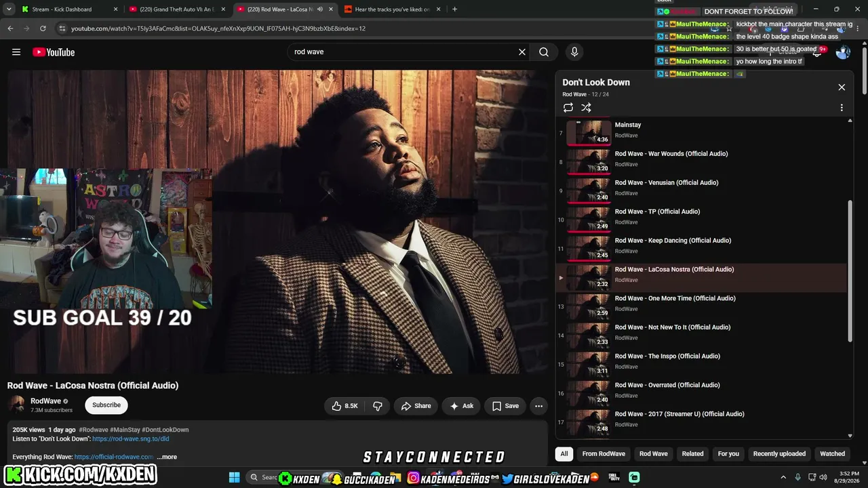View site information icon in address bar
The image size is (868, 488).
[62, 28]
